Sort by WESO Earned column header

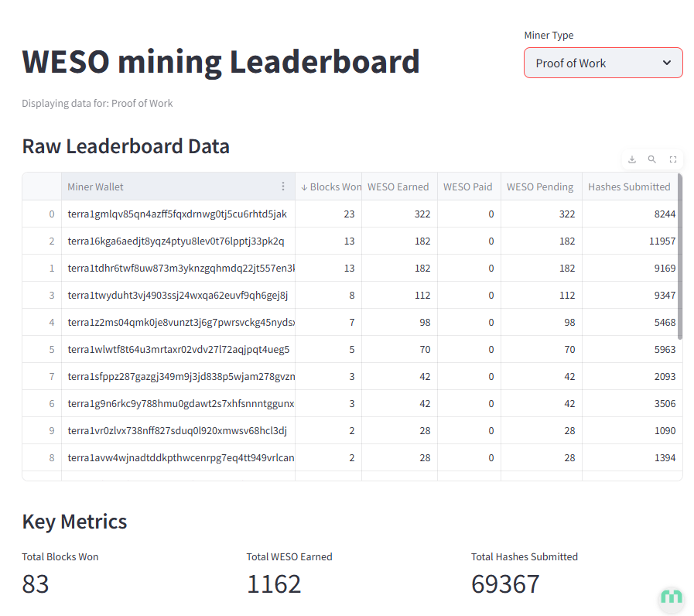click(x=399, y=187)
